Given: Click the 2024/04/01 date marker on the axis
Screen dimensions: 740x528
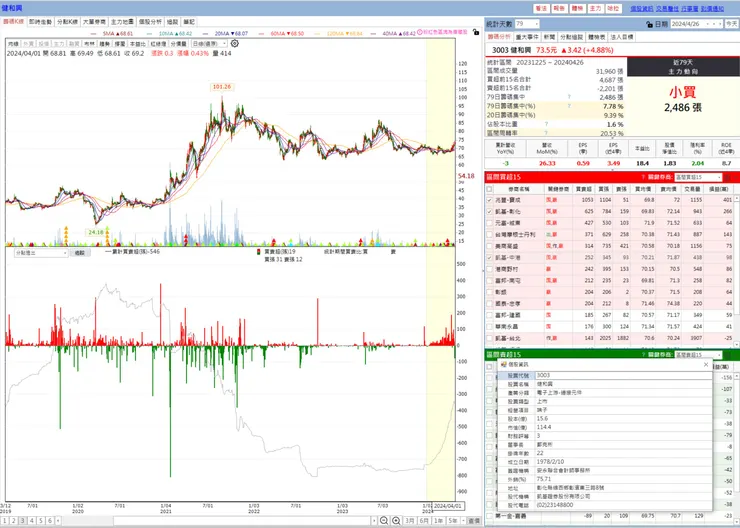Looking at the screenshot, I should [x=449, y=506].
